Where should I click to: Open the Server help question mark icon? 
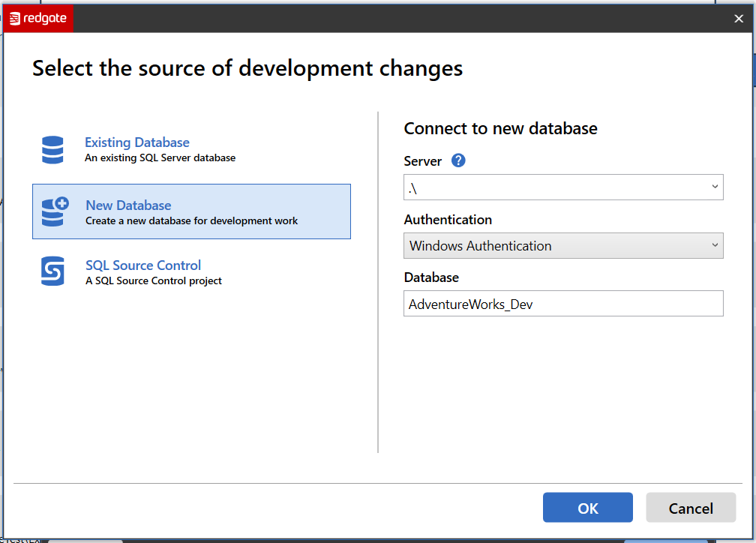458,160
